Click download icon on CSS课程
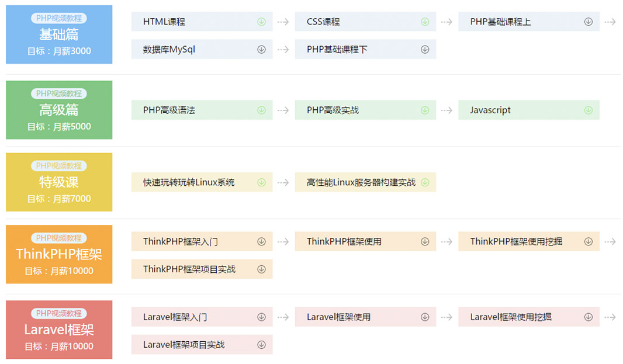The image size is (623, 364). 425,22
